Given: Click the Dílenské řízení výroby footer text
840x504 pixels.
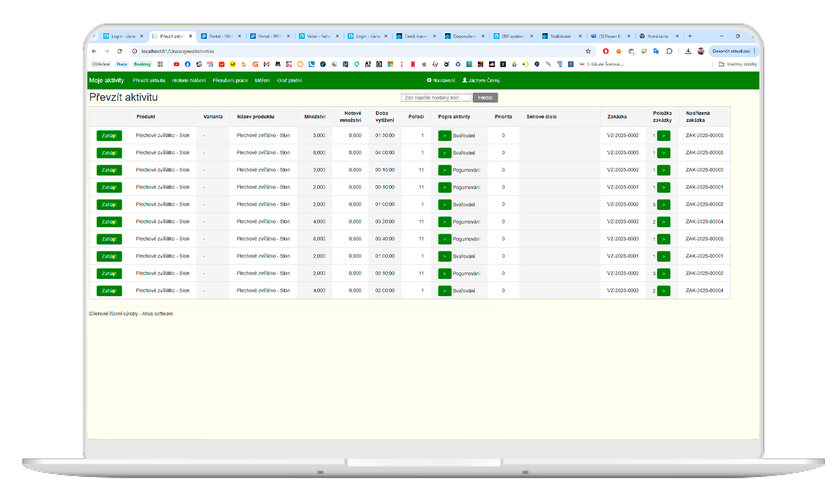Looking at the screenshot, I should pos(131,314).
